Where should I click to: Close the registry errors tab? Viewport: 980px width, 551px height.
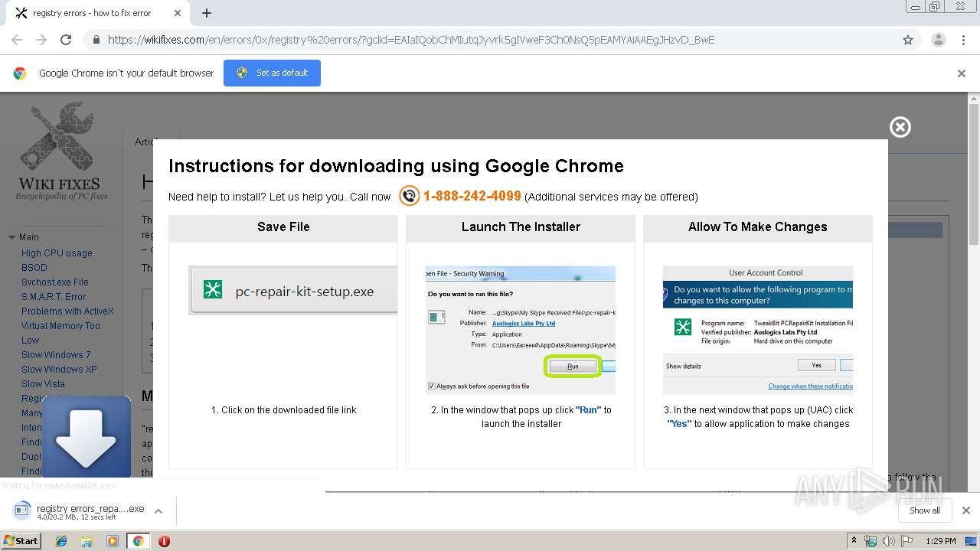pos(178,13)
